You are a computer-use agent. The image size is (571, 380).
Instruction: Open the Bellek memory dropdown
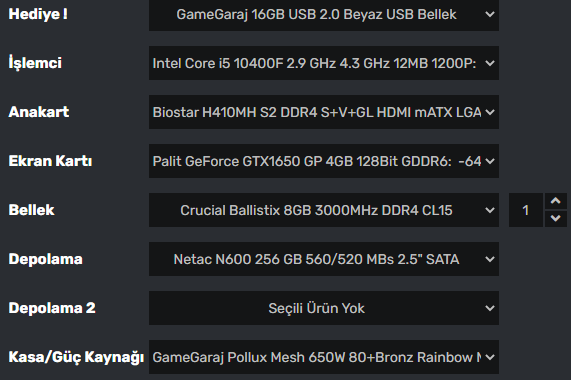coord(324,210)
